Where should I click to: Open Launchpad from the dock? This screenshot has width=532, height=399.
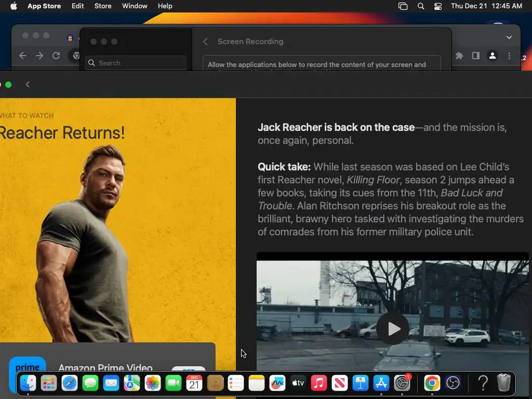point(48,383)
